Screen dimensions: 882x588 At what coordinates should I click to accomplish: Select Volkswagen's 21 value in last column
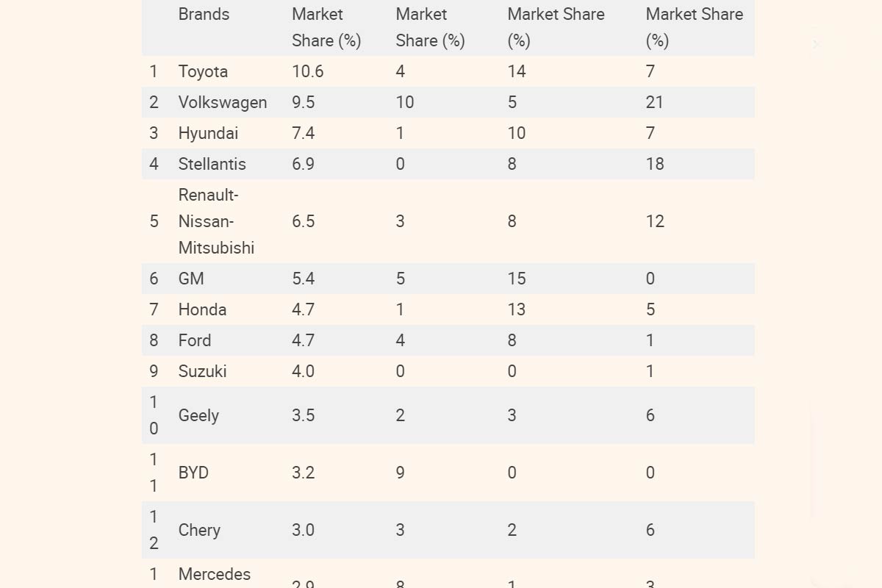pos(654,103)
